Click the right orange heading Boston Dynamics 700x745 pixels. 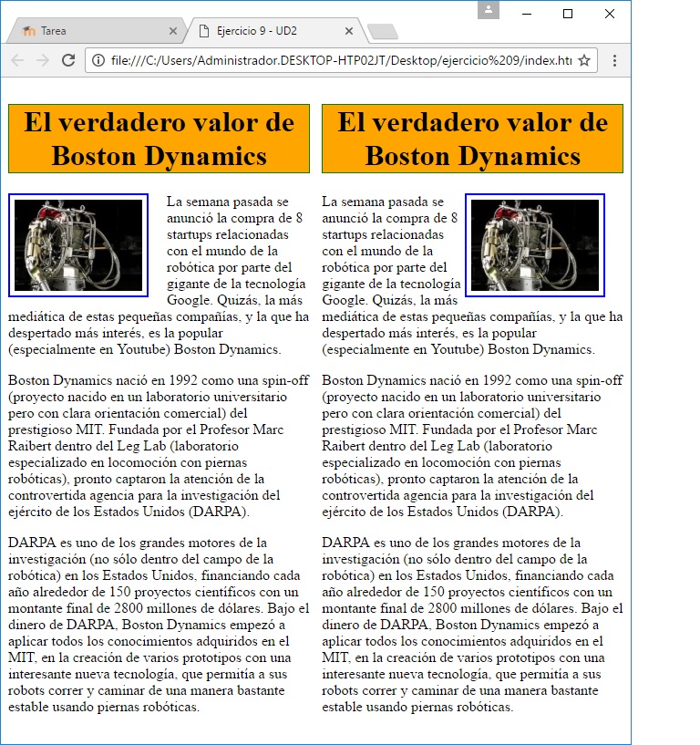[x=472, y=139]
